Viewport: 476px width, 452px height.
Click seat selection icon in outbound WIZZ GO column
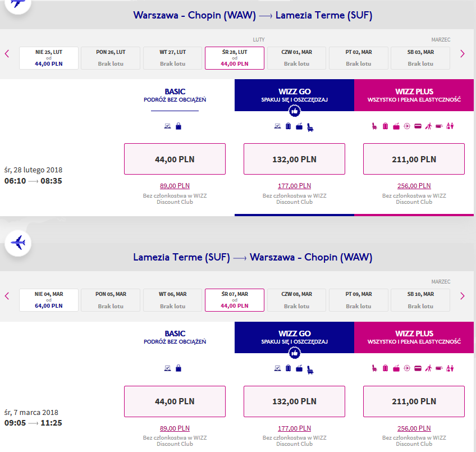pyautogui.click(x=310, y=127)
